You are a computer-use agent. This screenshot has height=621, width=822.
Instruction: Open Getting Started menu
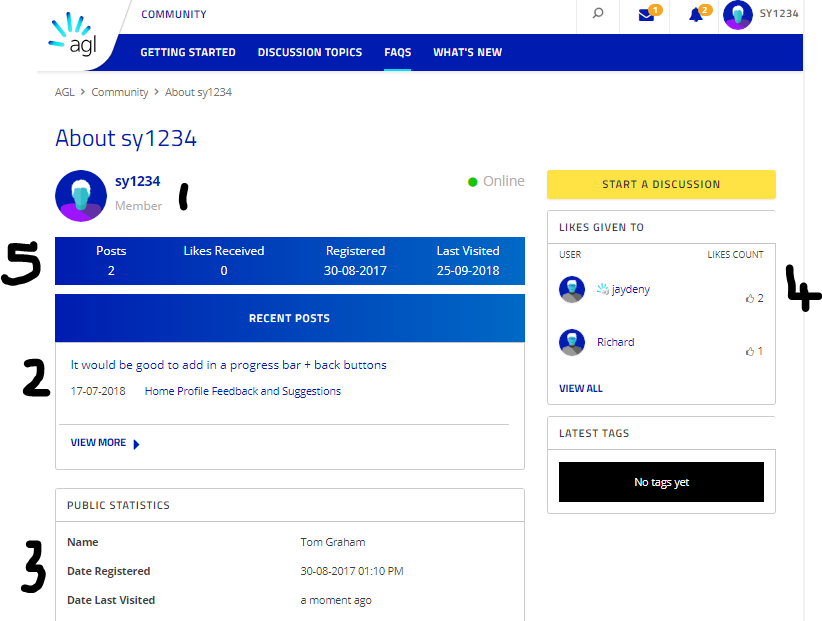pyautogui.click(x=188, y=52)
